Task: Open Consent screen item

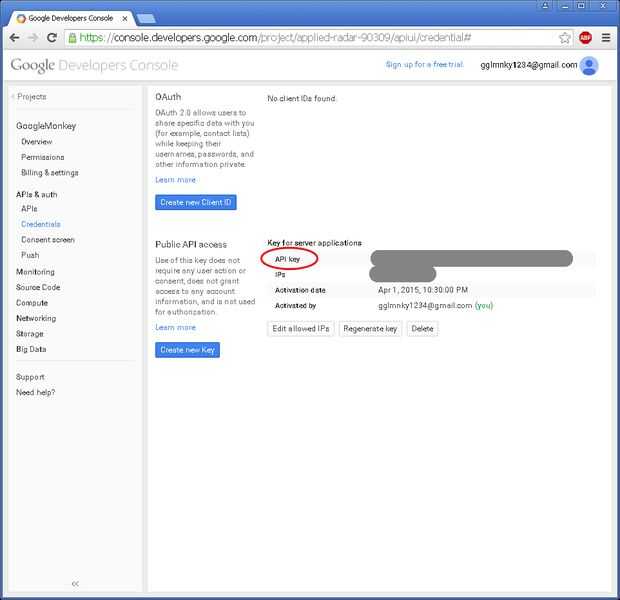Action: pos(48,240)
